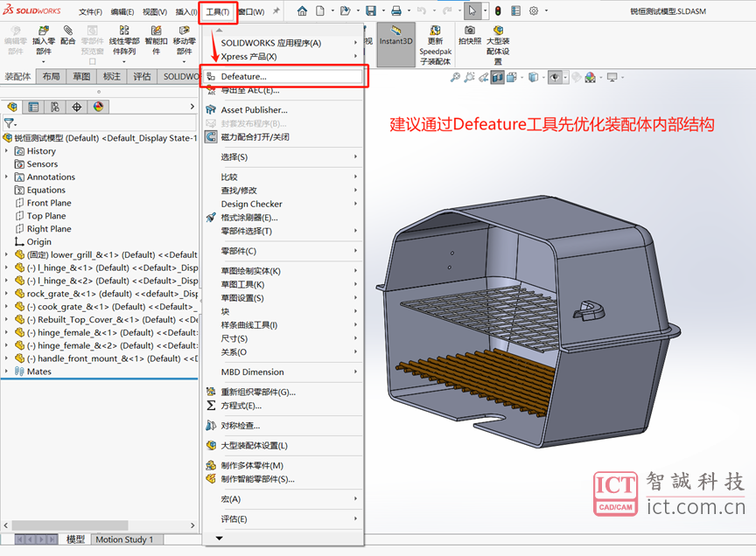Image resolution: width=756 pixels, height=556 pixels.
Task: Click the 智能扣件 smart fasteners tool
Action: [x=156, y=40]
